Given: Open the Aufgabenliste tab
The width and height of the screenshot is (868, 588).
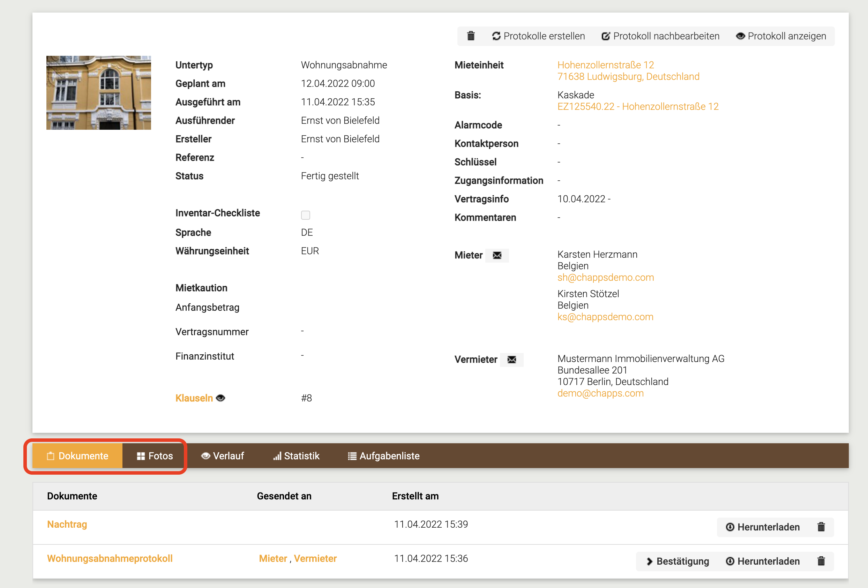Looking at the screenshot, I should (383, 456).
